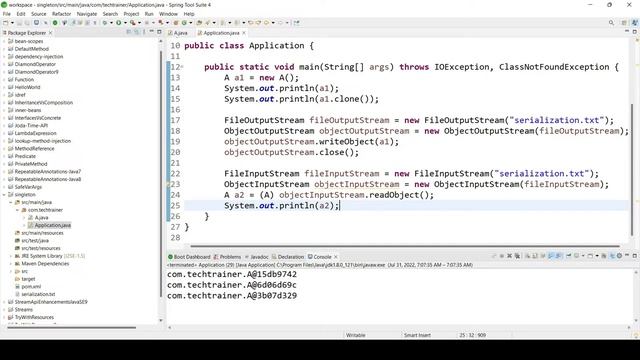Click the Open Perspective icon
640x360 pixels.
point(624,22)
